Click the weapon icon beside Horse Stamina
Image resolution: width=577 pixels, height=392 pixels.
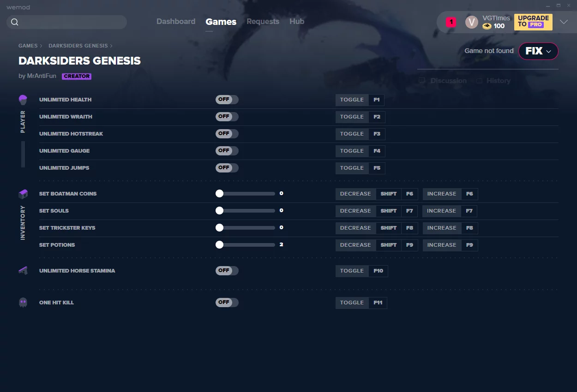(x=23, y=271)
